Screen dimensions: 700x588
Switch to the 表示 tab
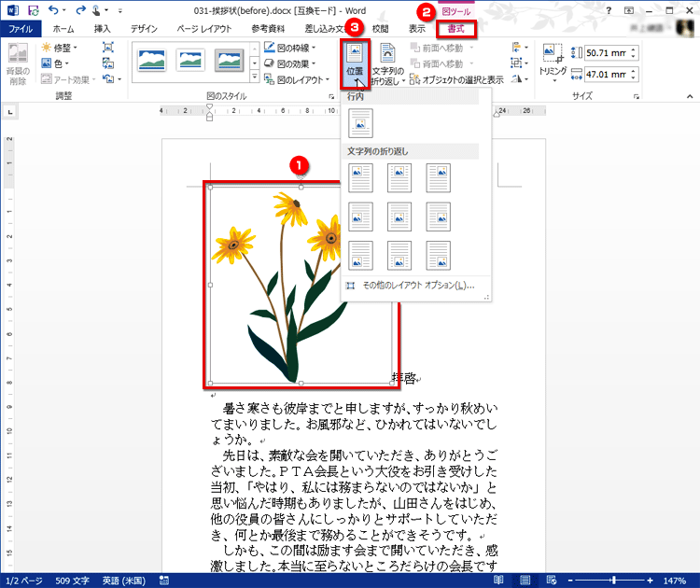[x=417, y=29]
